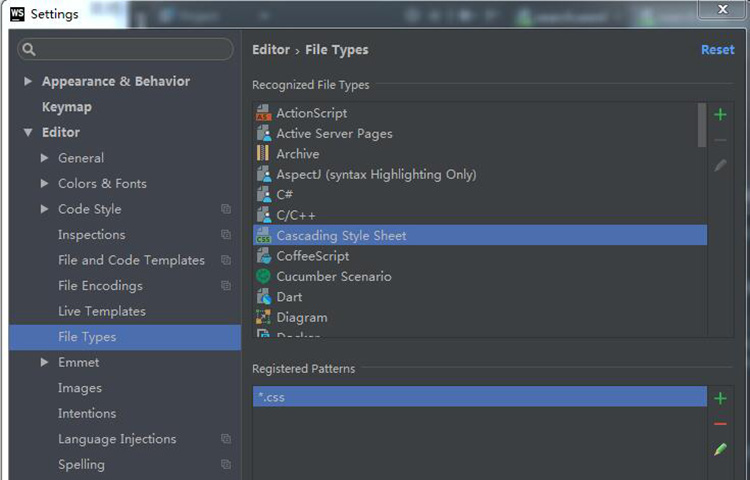The width and height of the screenshot is (750, 480).
Task: Collapse the Editor section arrow
Action: pyautogui.click(x=28, y=132)
